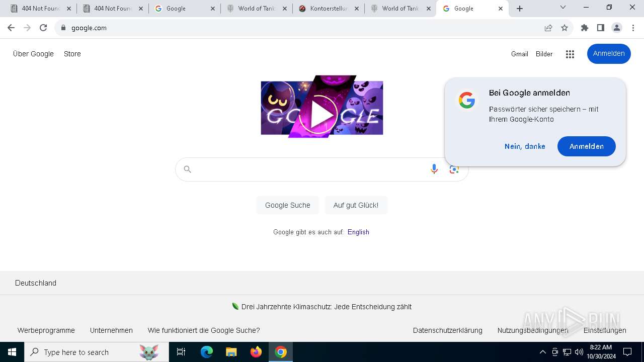This screenshot has height=362, width=644.
Task: Open Chrome three-dot menu
Action: tap(633, 28)
